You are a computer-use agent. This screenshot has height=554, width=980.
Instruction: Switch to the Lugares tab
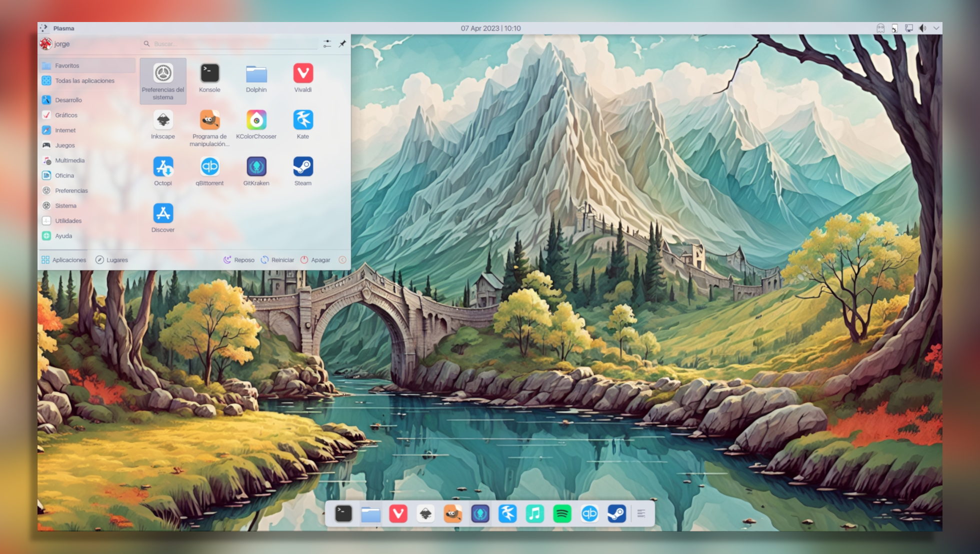point(112,260)
